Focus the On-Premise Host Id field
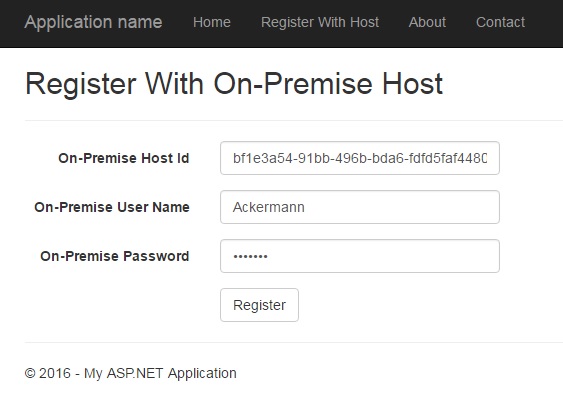The image size is (563, 403). click(360, 158)
